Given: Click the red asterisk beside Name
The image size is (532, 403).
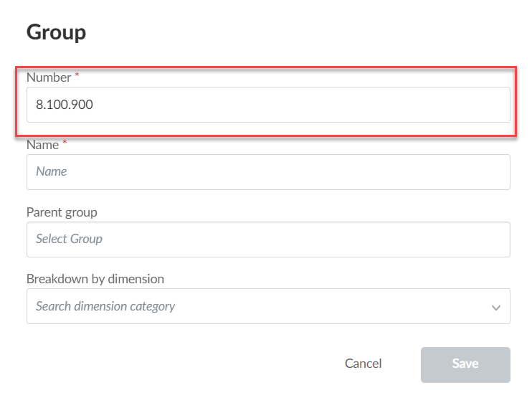Looking at the screenshot, I should (x=65, y=142).
